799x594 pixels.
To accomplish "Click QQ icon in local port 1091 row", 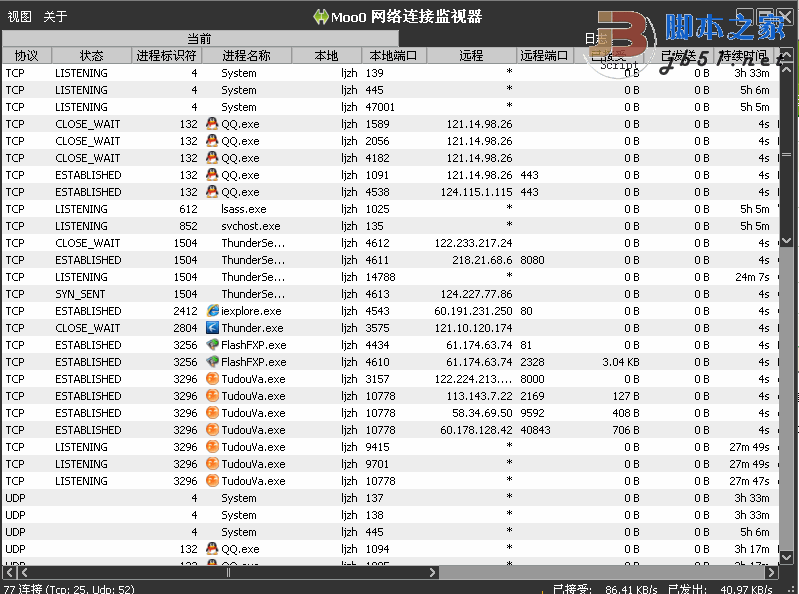I will 212,175.
